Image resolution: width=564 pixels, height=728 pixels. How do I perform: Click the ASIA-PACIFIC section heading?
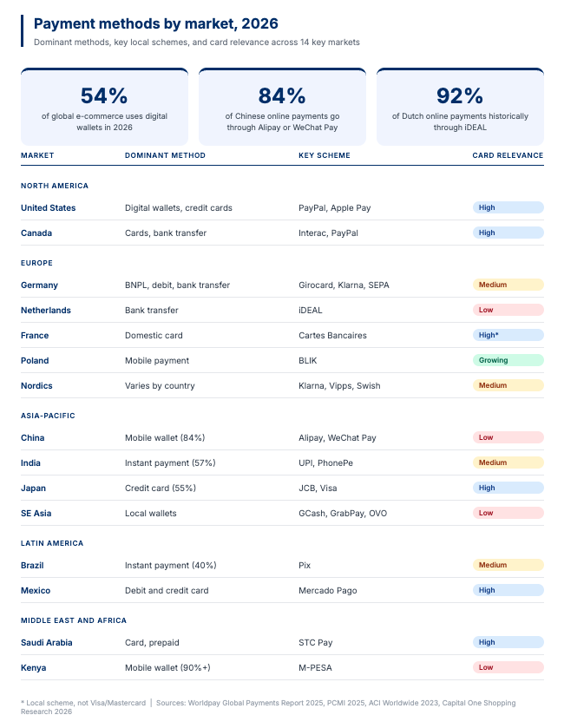[x=48, y=416]
